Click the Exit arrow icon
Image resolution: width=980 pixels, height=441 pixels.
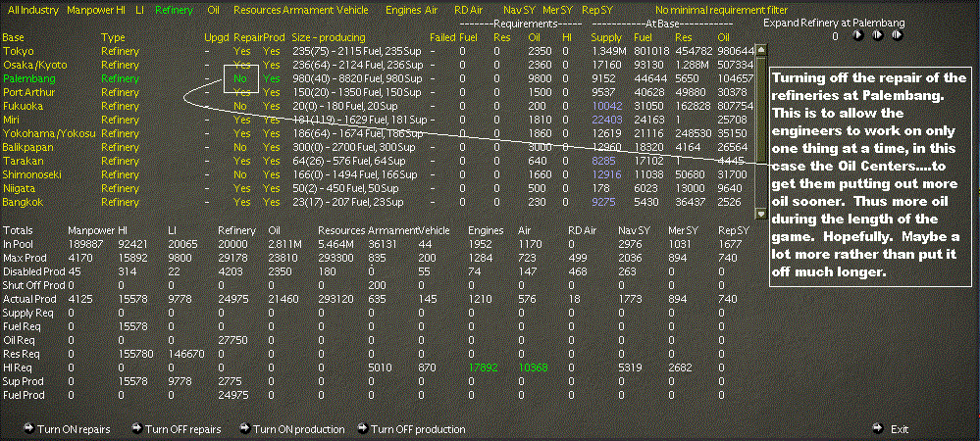tap(878, 428)
